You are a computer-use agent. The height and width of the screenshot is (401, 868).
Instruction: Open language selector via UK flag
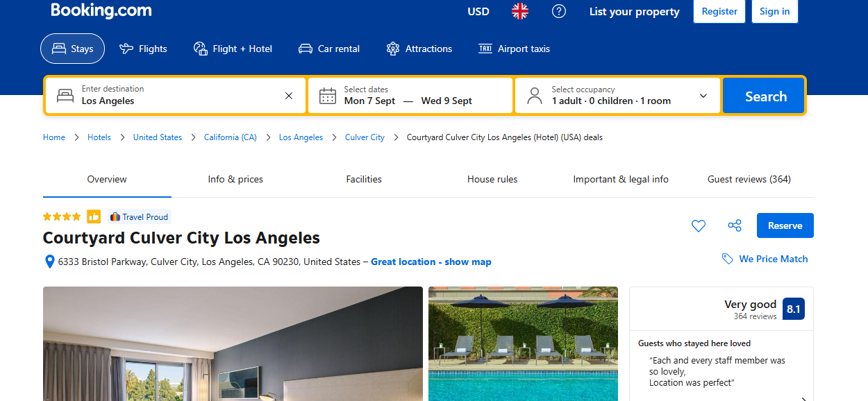[x=520, y=11]
